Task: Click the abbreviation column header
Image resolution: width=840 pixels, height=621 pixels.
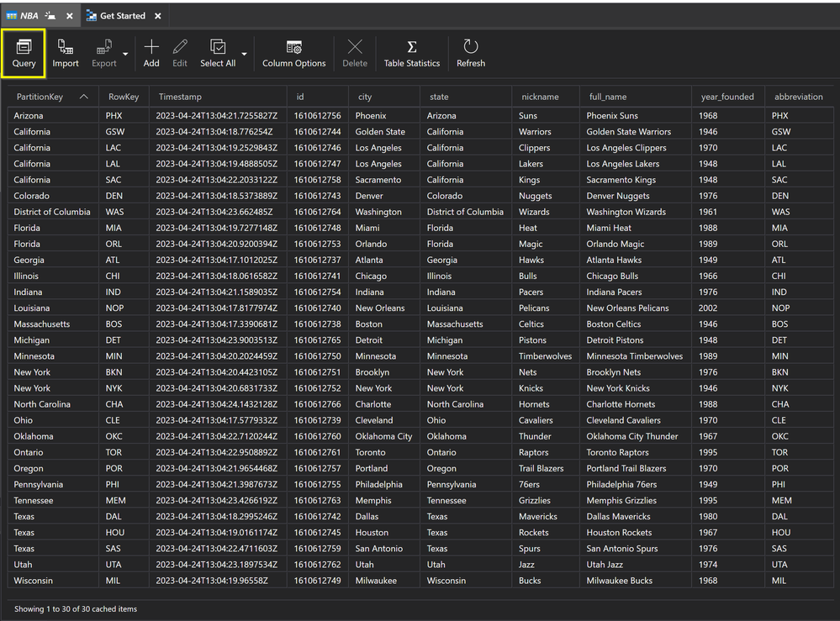Action: [x=798, y=97]
